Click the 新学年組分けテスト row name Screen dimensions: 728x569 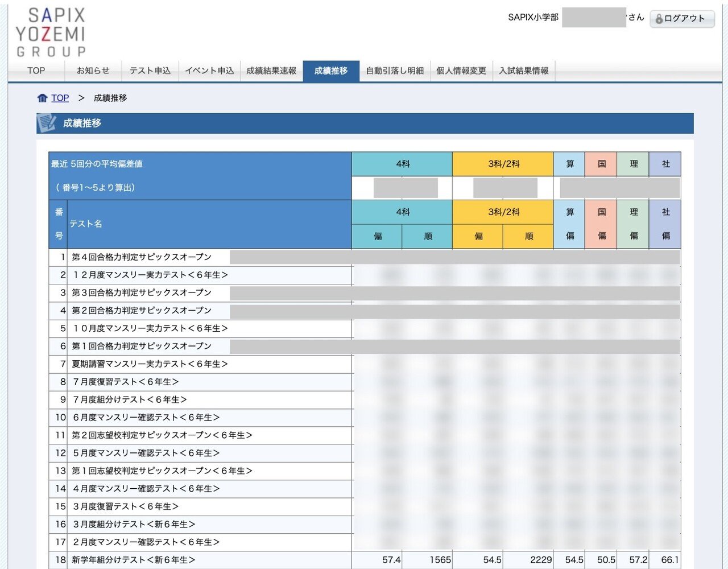tap(134, 560)
